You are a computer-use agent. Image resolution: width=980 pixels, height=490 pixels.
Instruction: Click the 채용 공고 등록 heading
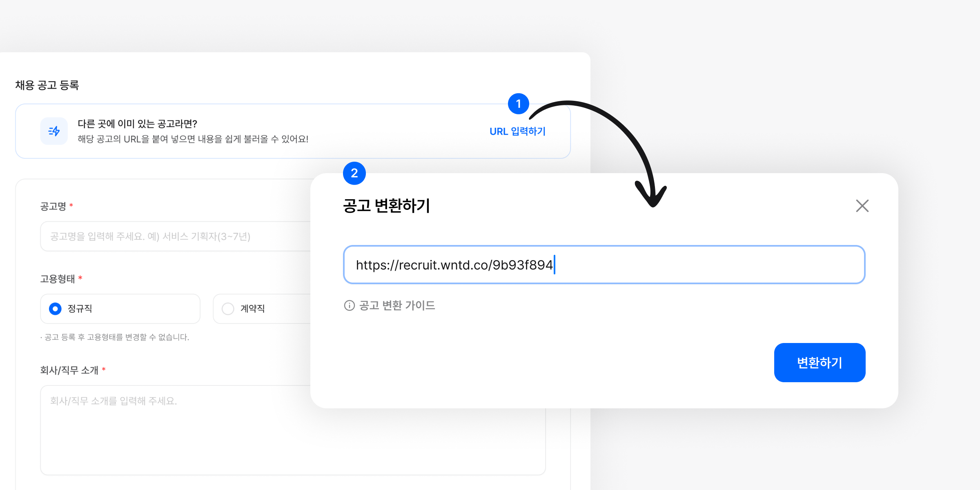(x=47, y=85)
